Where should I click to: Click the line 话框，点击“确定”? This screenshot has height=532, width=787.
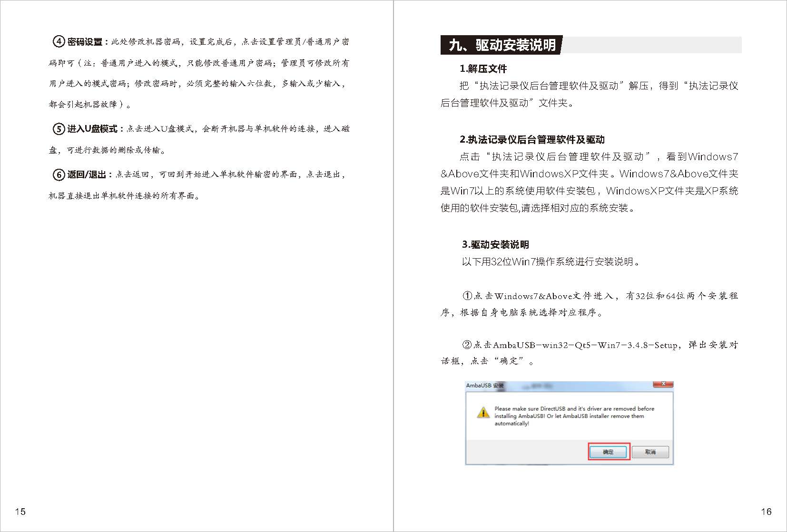(x=488, y=361)
